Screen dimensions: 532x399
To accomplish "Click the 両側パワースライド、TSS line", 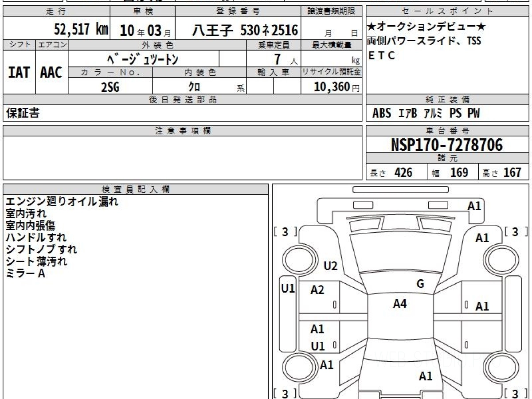I will pos(424,41).
